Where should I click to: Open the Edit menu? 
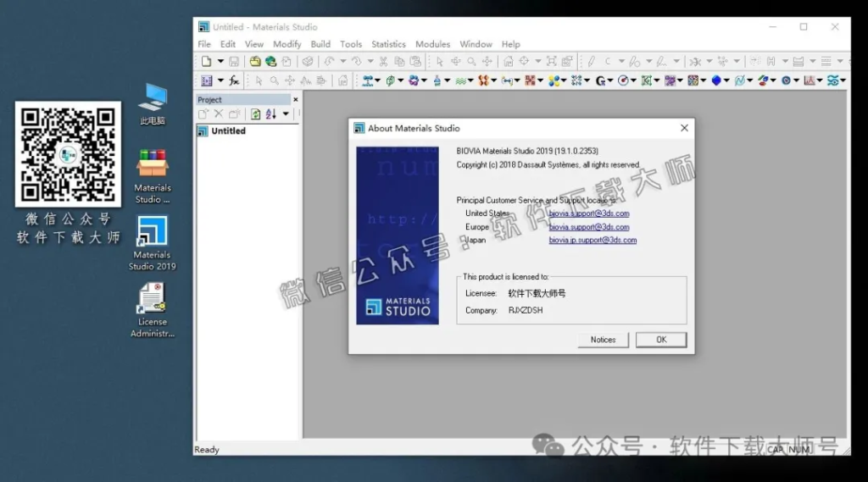[227, 44]
